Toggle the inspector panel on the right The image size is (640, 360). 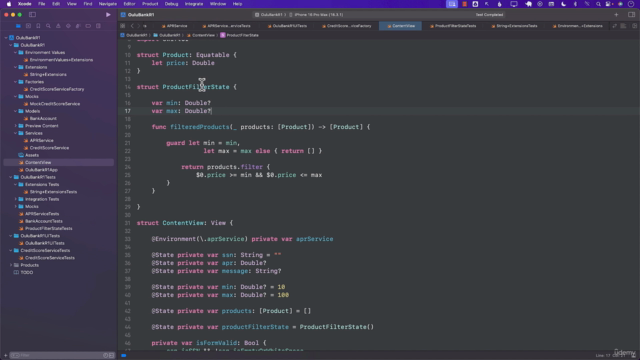click(x=631, y=15)
